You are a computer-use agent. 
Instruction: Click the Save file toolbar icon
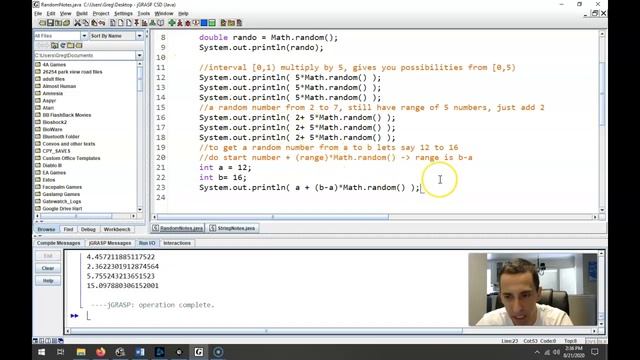[x=51, y=23]
